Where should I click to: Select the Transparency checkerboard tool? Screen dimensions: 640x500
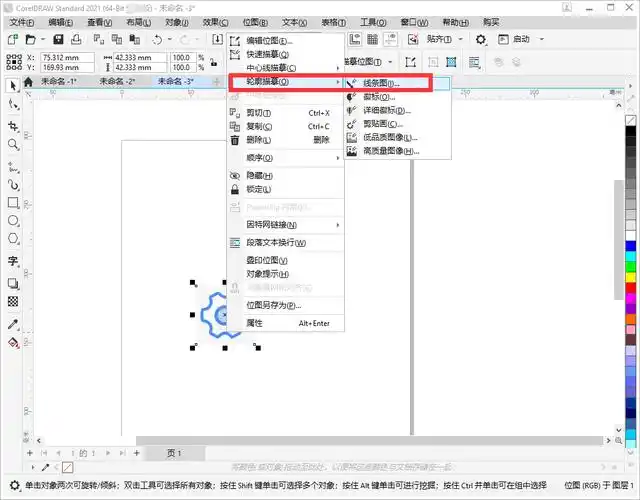(13, 301)
